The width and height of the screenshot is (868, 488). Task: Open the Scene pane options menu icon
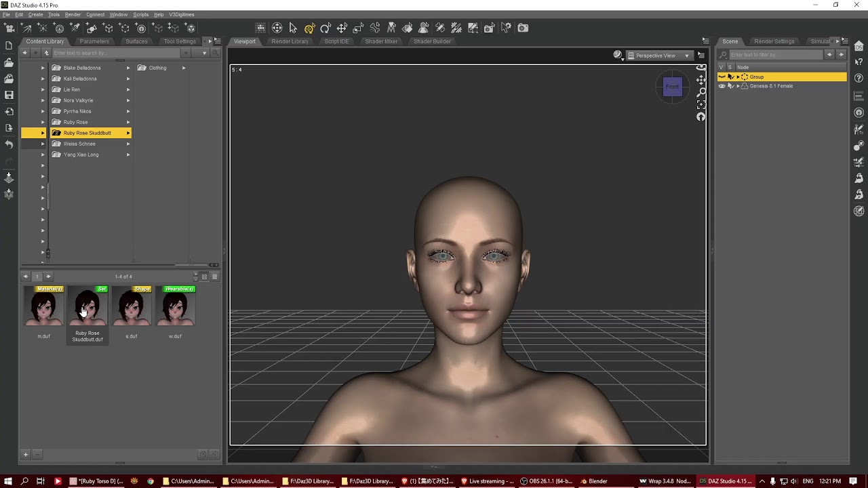point(845,41)
